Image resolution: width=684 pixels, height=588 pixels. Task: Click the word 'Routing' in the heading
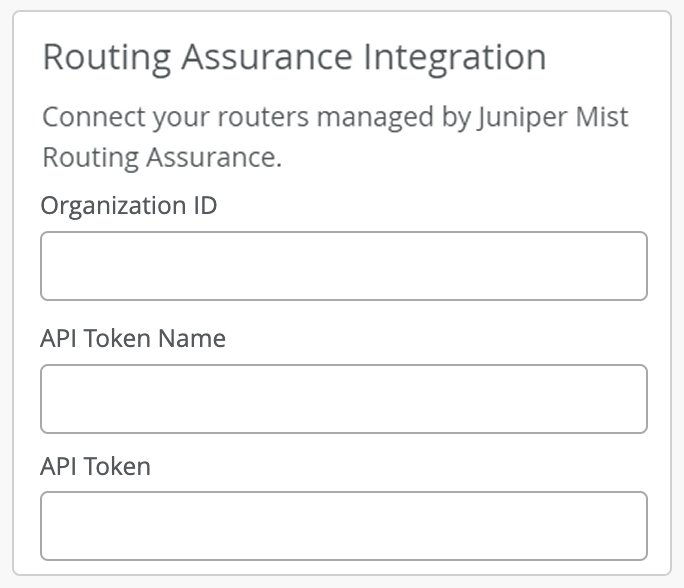92,57
